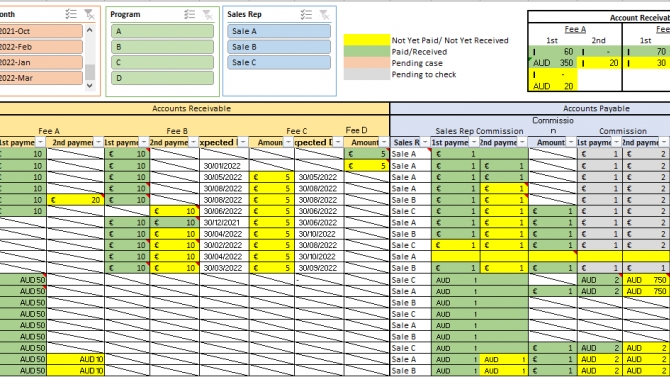670x377 pixels.
Task: Select Program B slicer item
Action: (162, 47)
